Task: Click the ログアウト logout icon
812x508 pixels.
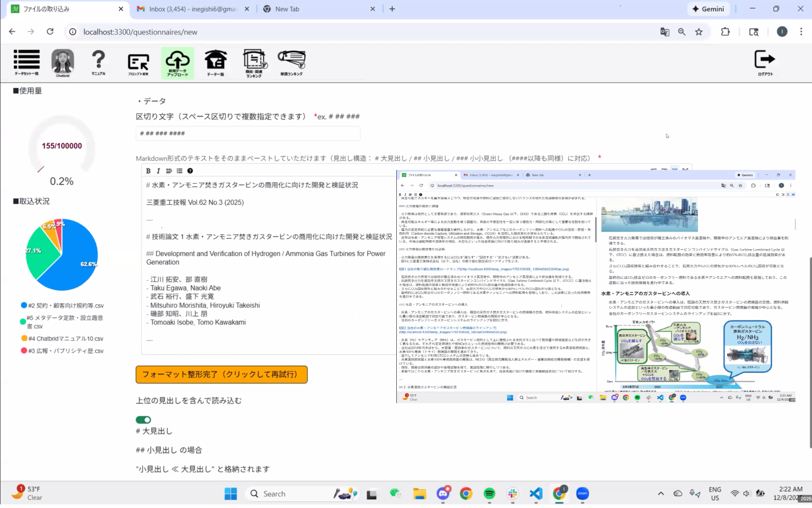Action: (x=764, y=63)
